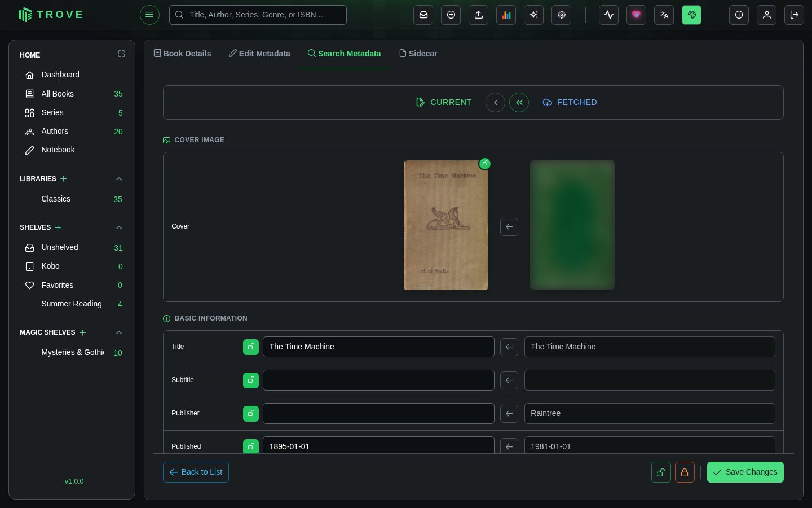Open the language translate icon
812x508 pixels.
pos(664,15)
